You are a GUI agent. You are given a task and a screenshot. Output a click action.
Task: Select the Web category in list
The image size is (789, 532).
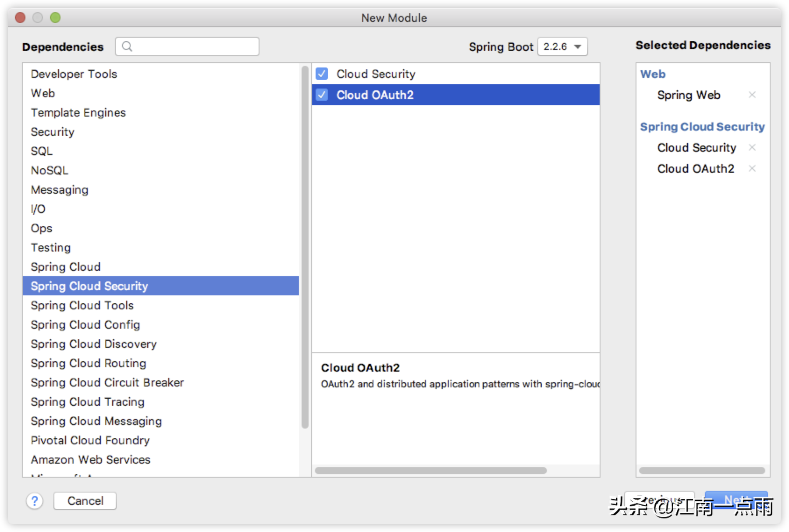point(161,93)
